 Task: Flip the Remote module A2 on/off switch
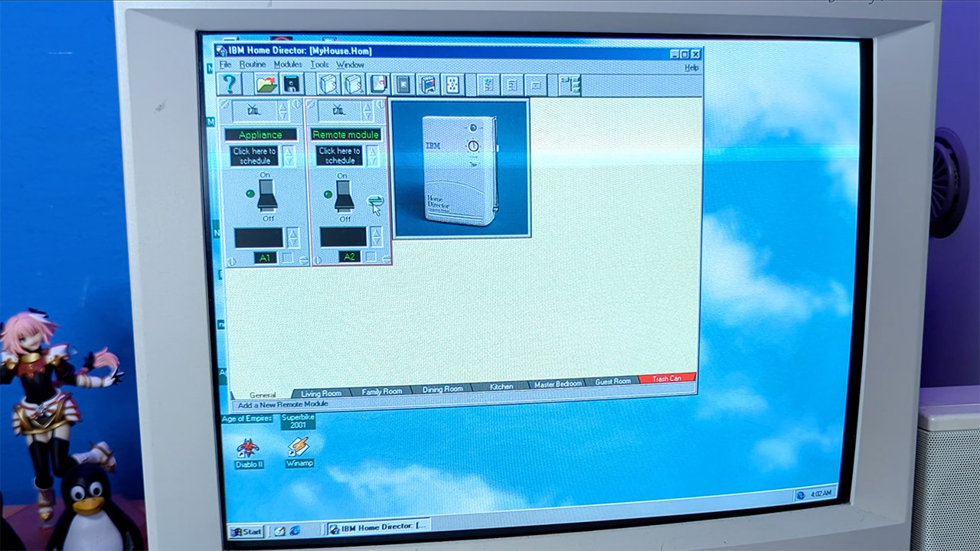(344, 196)
